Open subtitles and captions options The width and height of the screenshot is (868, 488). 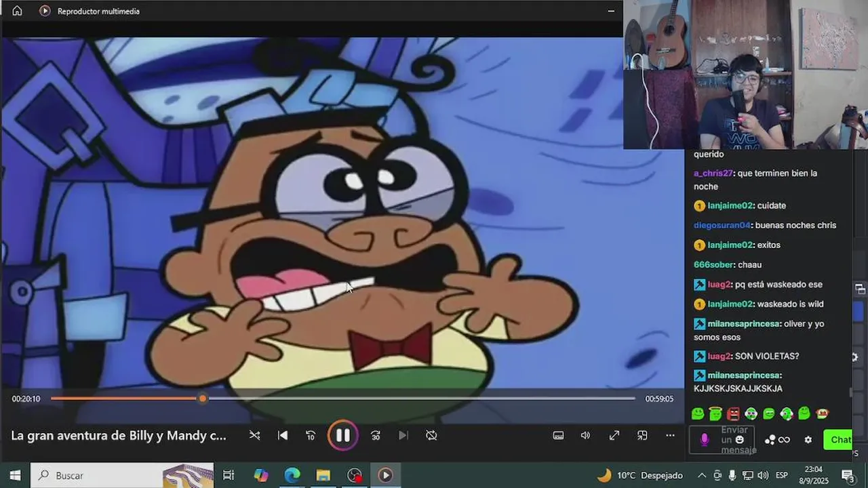point(558,435)
